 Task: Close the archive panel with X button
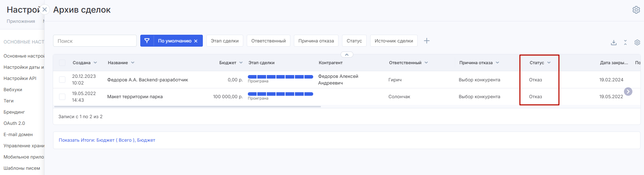(45, 9)
